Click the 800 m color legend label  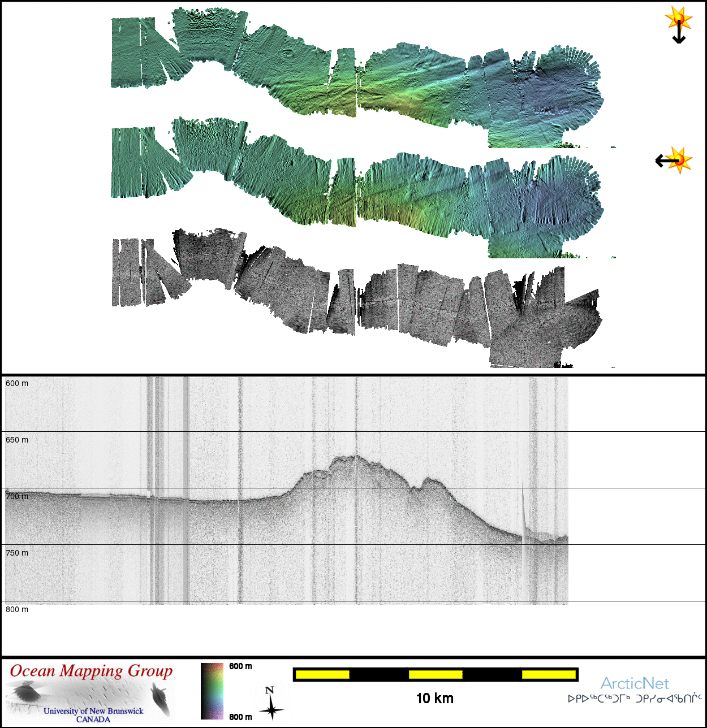[240, 717]
